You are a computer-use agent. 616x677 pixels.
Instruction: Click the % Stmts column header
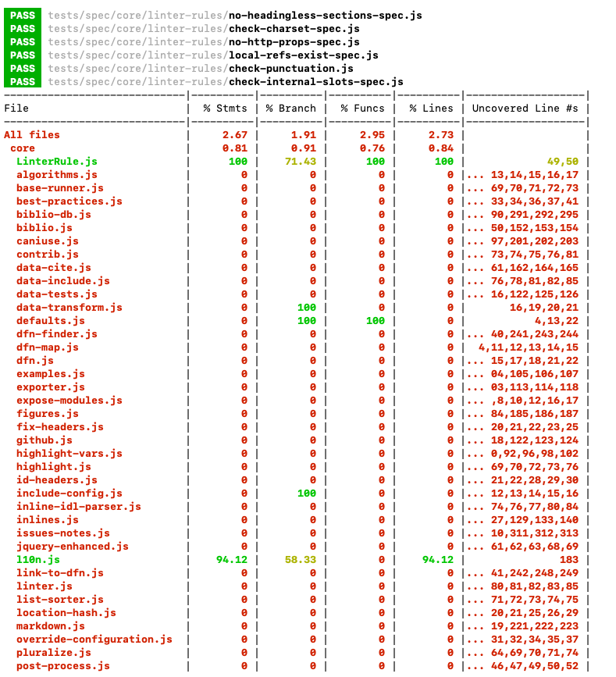pyautogui.click(x=226, y=109)
